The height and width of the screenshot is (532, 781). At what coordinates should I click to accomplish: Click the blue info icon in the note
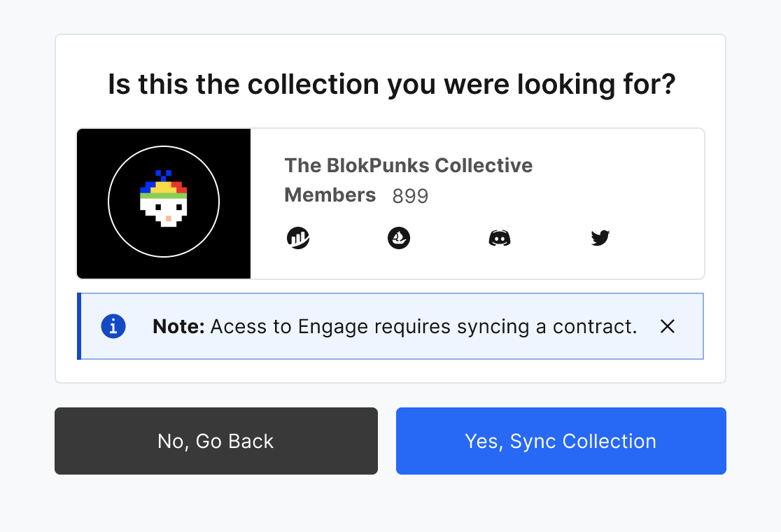pyautogui.click(x=113, y=326)
